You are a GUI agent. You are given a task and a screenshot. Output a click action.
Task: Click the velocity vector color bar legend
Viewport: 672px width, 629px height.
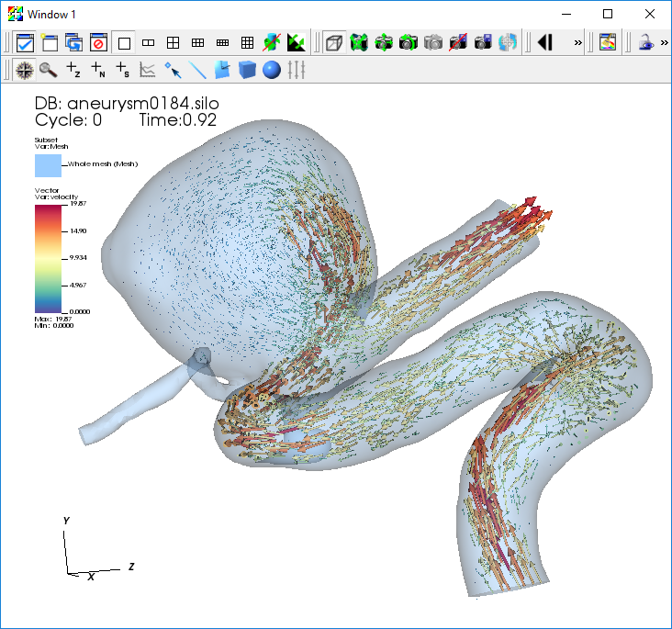pos(48,259)
